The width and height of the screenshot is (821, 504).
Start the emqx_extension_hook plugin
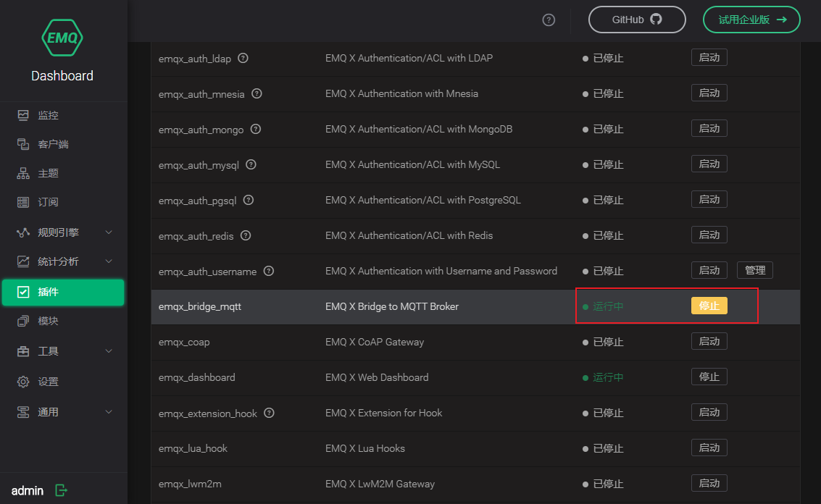point(709,413)
